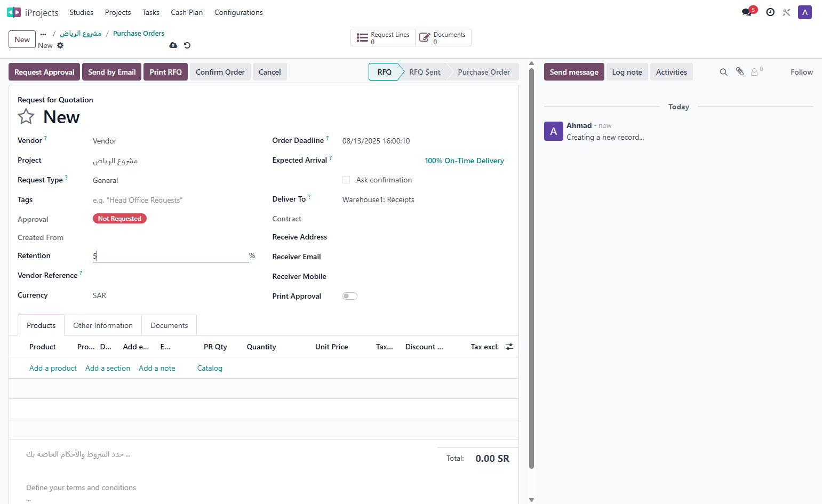This screenshot has height=504, width=822.
Task: Click the Add a product link
Action: click(x=53, y=368)
